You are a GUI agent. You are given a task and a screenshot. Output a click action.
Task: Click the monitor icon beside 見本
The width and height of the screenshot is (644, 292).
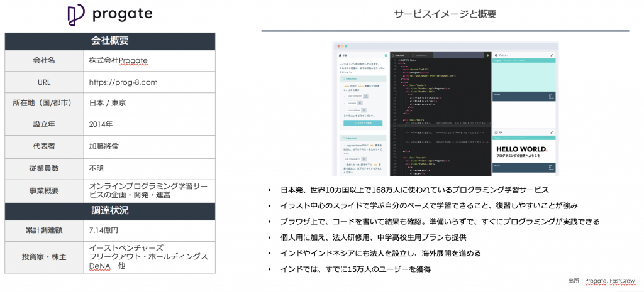click(x=496, y=132)
